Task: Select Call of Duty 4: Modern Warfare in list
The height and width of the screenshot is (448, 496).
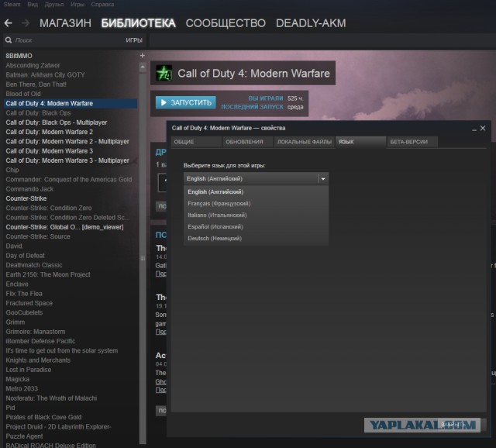Action: click(71, 103)
